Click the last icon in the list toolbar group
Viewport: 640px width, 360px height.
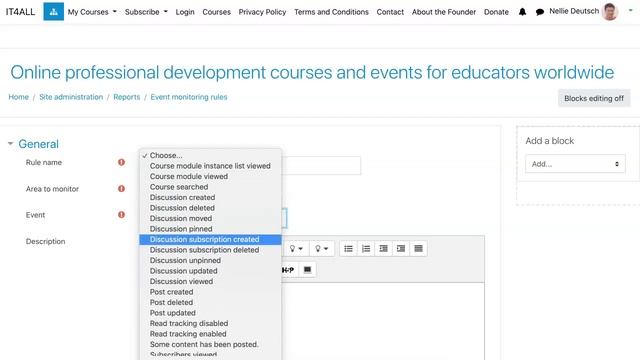tap(418, 249)
